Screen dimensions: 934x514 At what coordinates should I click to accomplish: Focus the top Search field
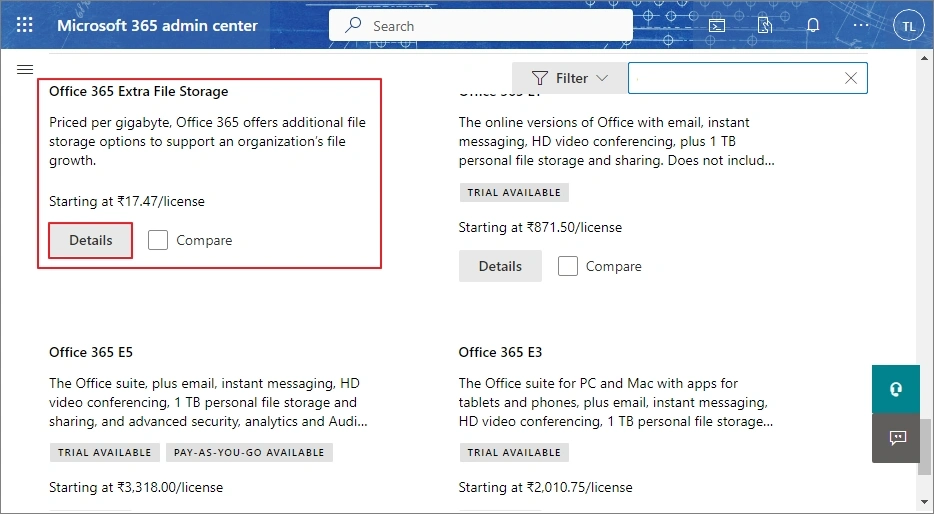tap(481, 25)
